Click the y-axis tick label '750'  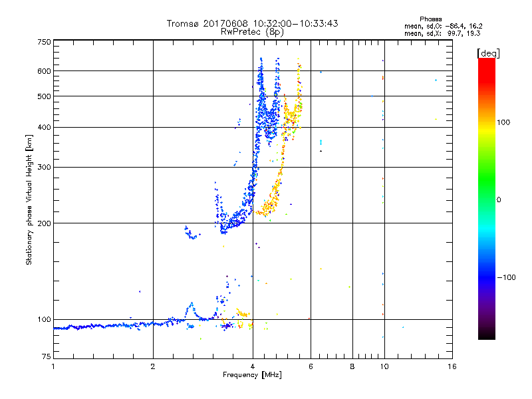click(x=44, y=42)
